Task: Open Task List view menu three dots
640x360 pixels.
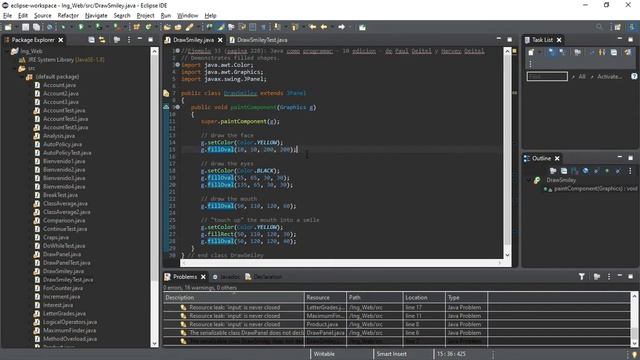Action: (x=531, y=64)
